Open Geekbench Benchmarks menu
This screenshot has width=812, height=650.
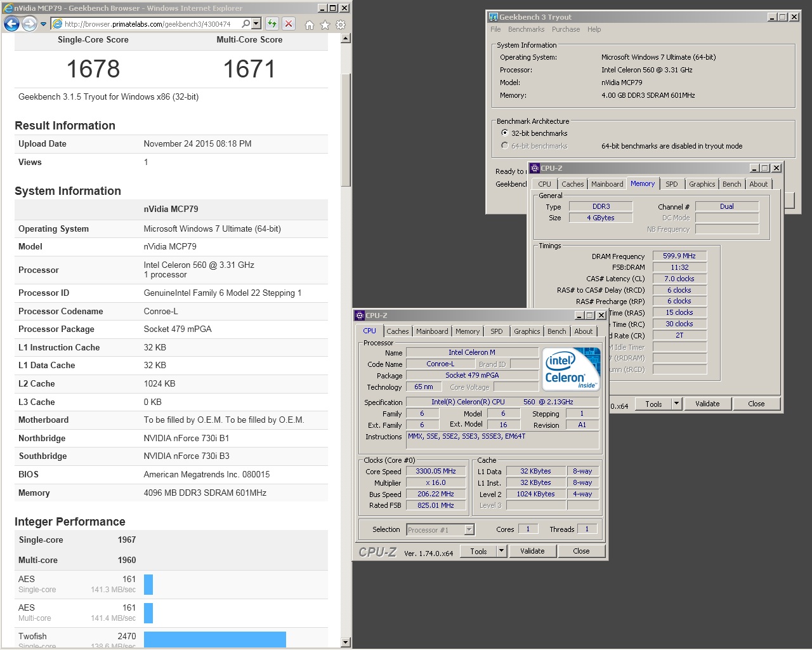(526, 29)
